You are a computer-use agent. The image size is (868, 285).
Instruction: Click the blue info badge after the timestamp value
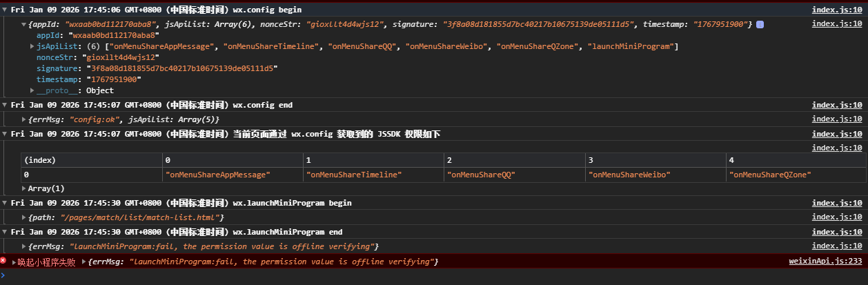[760, 24]
